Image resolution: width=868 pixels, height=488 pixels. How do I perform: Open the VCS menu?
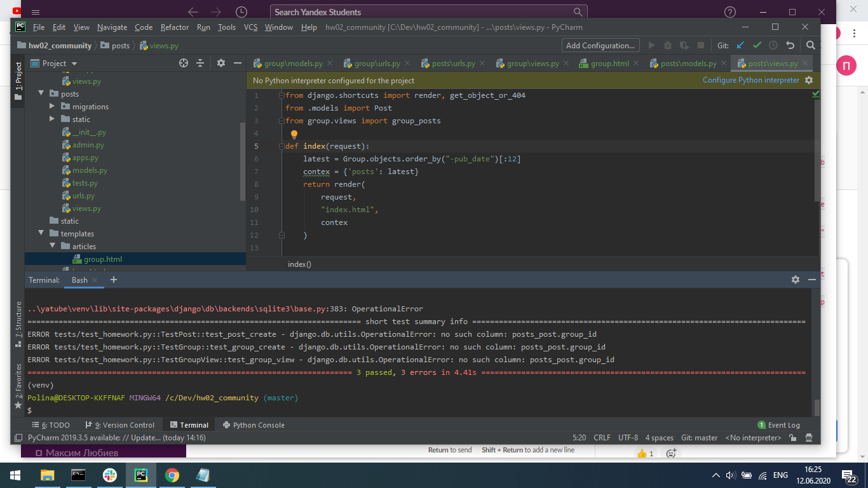click(x=250, y=27)
